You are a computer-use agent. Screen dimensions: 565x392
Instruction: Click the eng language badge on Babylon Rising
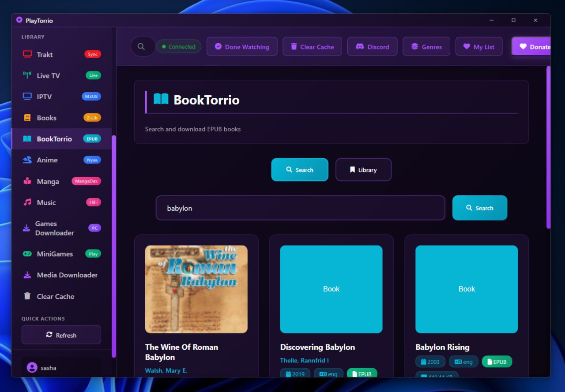coord(463,362)
